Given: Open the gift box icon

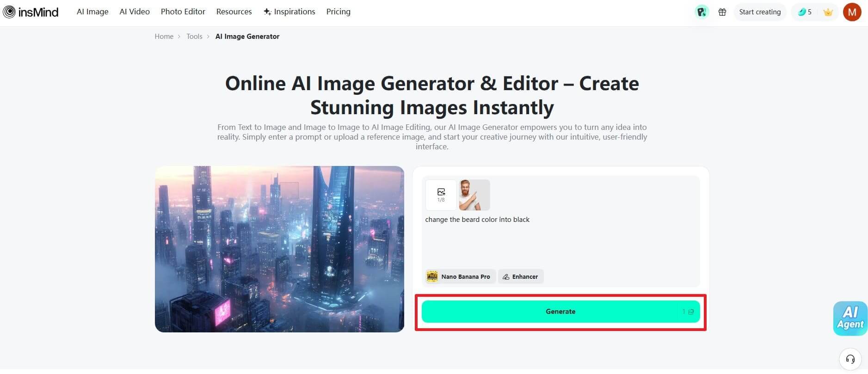Looking at the screenshot, I should (722, 12).
